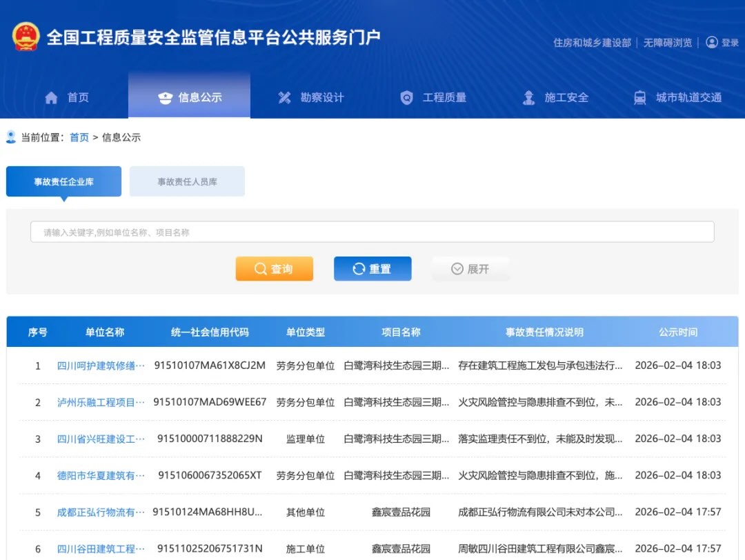The width and height of the screenshot is (745, 560).
Task: Click the blue 重置 reset button
Action: [372, 269]
